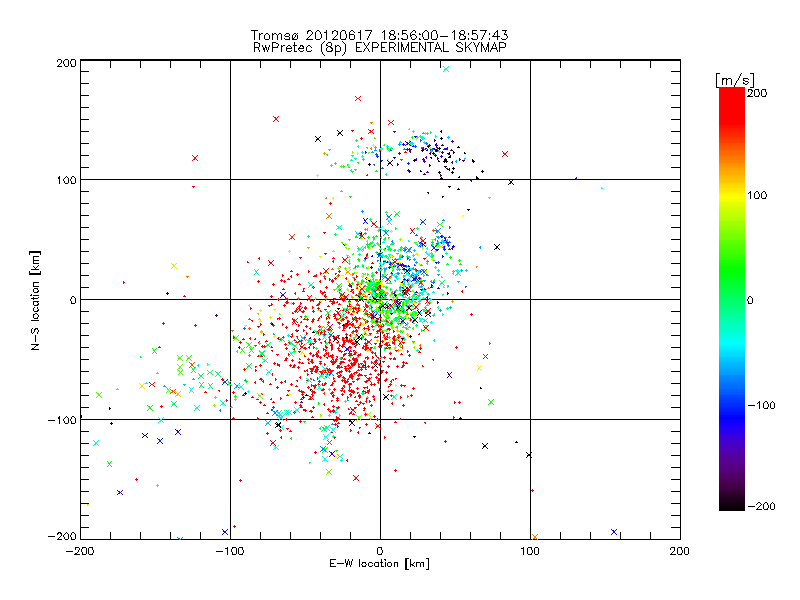Click the y-axis tick label 100
The image size is (800, 600).
point(66,180)
